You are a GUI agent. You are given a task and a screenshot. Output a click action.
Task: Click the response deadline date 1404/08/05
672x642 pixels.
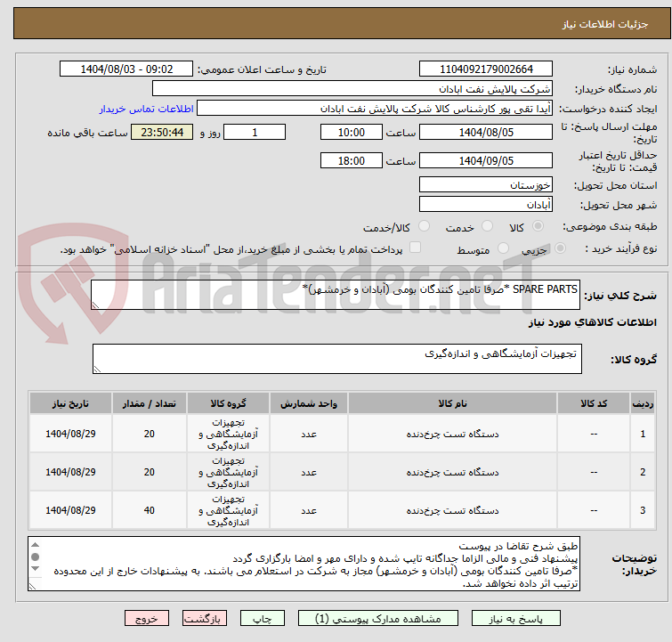point(486,132)
